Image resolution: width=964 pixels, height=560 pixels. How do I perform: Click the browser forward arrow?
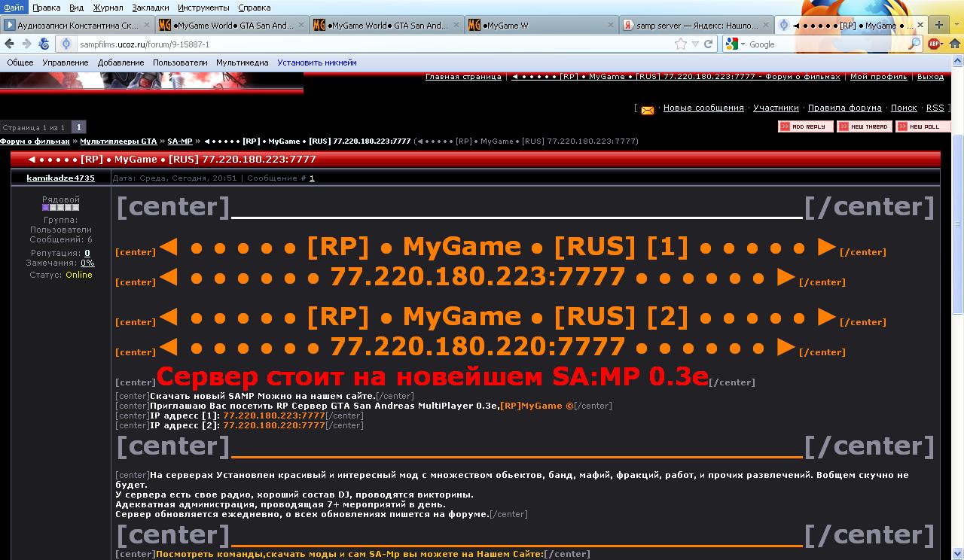pos(26,44)
